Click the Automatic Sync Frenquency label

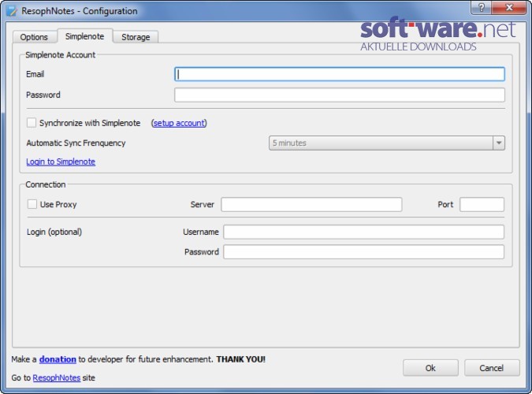[x=76, y=143]
